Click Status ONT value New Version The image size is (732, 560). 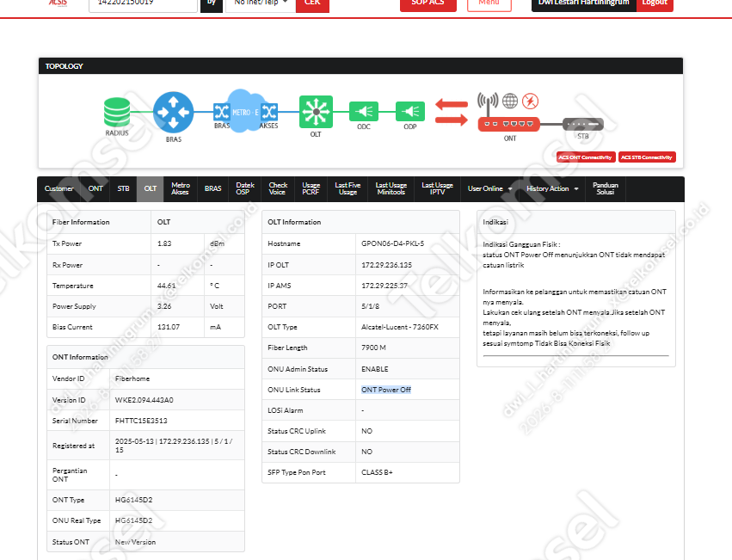click(135, 542)
